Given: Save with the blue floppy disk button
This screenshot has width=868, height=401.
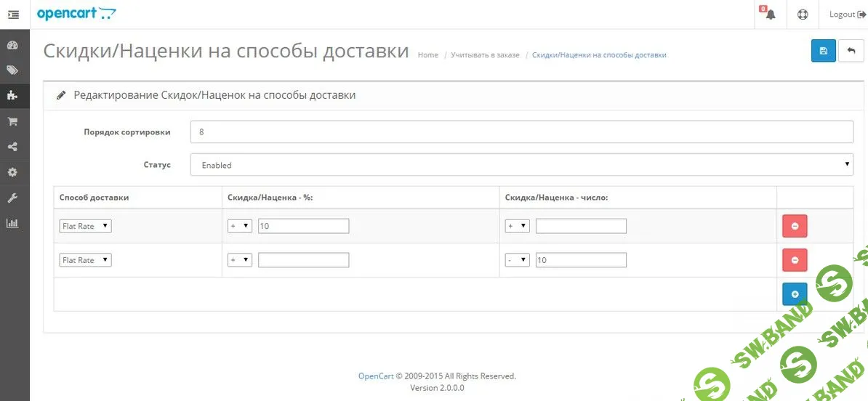Looking at the screenshot, I should [823, 51].
